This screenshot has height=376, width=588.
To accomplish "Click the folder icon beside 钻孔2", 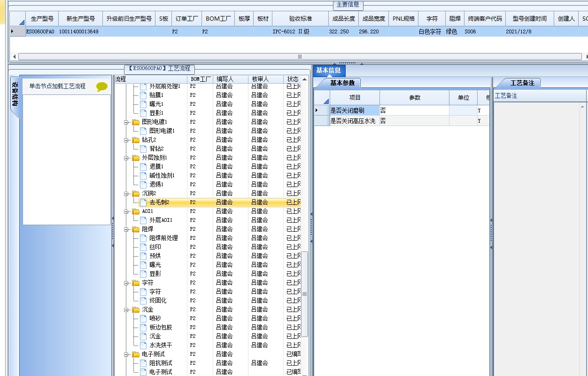I will click(136, 140).
